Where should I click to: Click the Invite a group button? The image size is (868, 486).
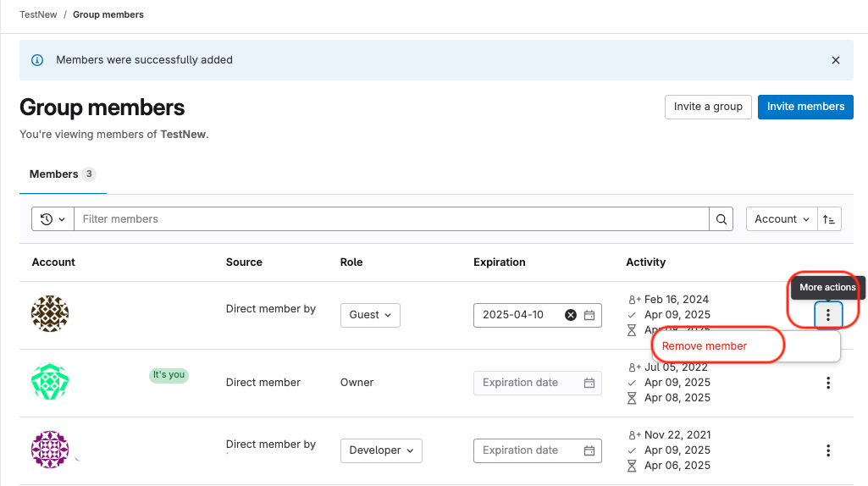708,107
